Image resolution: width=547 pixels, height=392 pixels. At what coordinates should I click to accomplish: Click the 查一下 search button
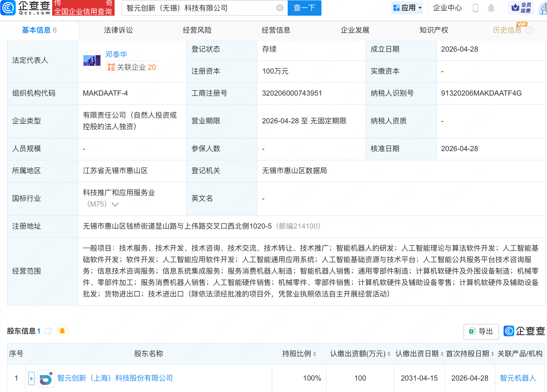pos(304,8)
